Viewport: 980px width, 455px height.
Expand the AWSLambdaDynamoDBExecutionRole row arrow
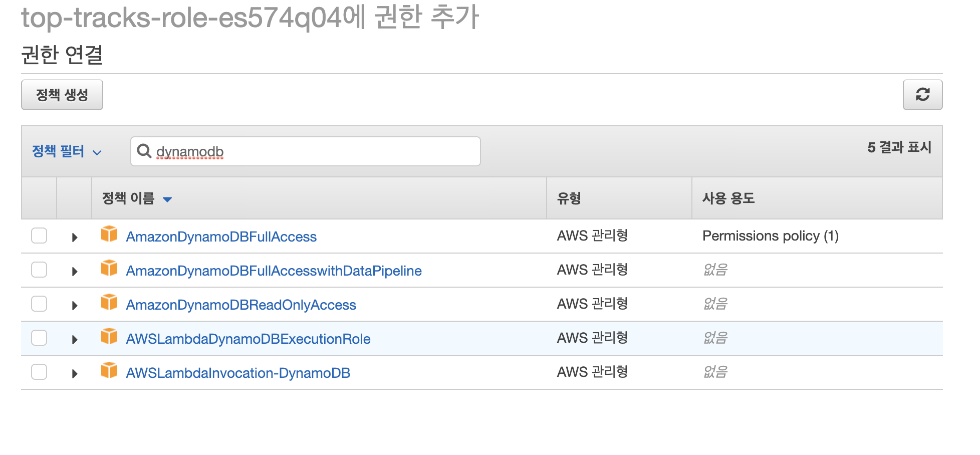[x=75, y=340]
